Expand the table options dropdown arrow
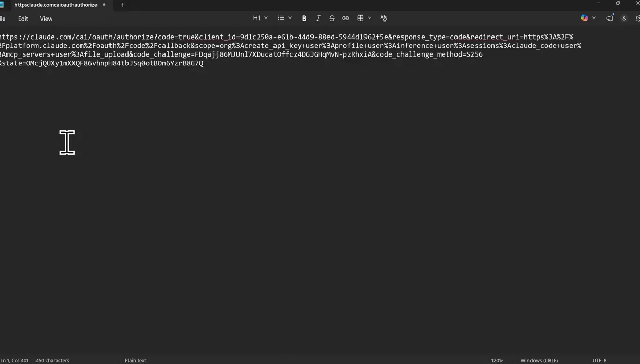640x364 pixels. tap(370, 18)
